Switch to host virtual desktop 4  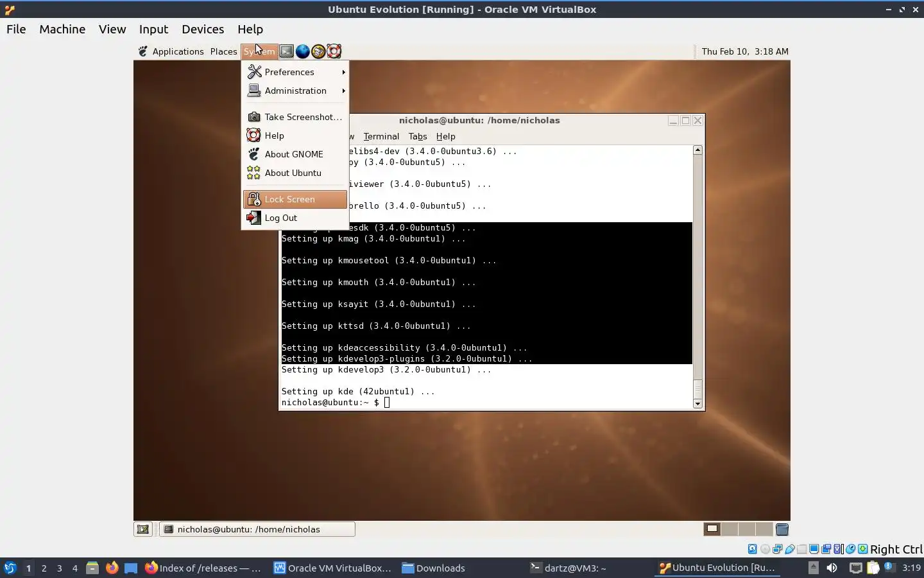coord(75,568)
